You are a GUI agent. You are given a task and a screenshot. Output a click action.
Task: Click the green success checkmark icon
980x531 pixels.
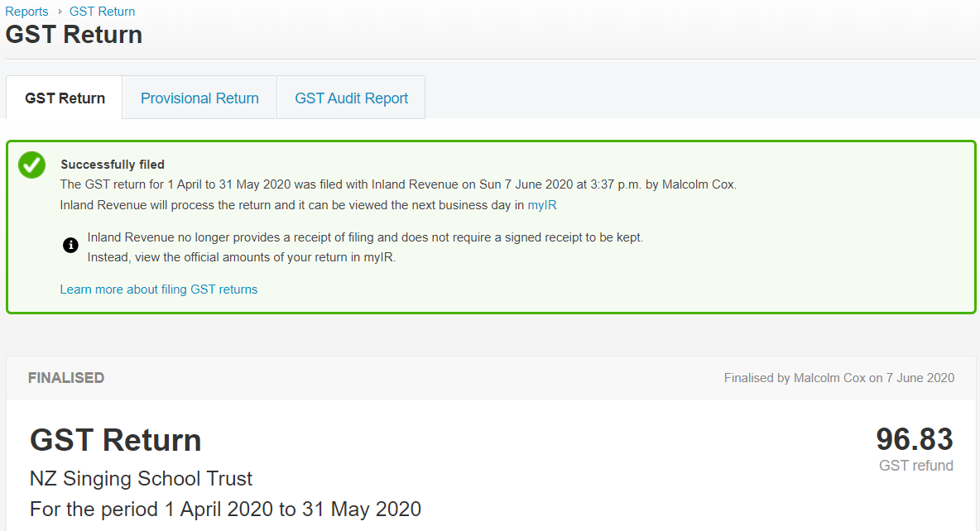[x=32, y=165]
